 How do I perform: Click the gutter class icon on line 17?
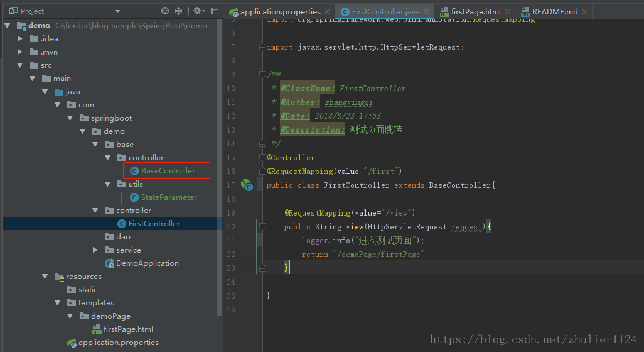(247, 185)
